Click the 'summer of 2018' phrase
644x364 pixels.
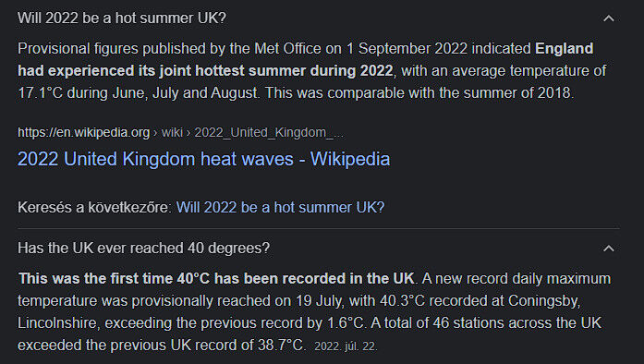tap(517, 93)
